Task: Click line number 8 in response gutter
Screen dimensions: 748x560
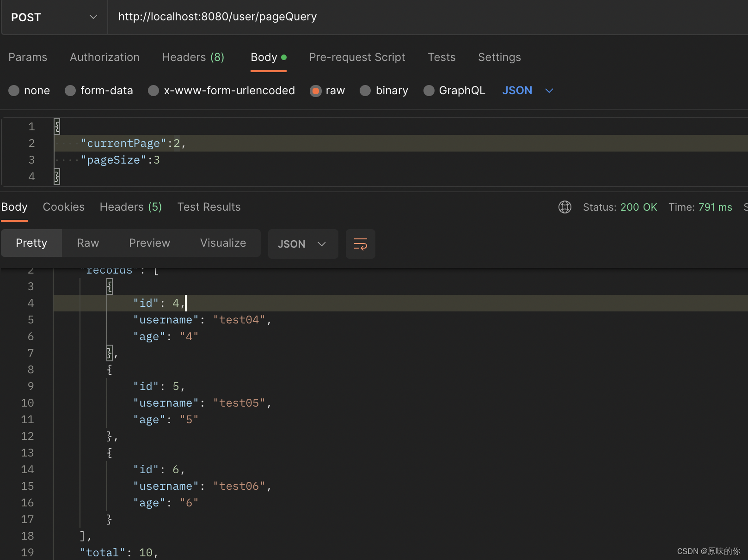Action: tap(31, 370)
